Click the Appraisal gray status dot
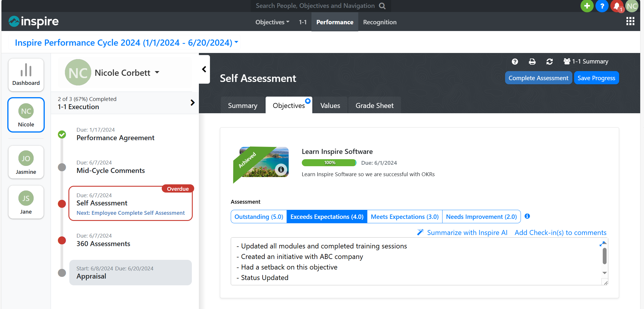Screen dimensions: 644x309 tap(62, 273)
